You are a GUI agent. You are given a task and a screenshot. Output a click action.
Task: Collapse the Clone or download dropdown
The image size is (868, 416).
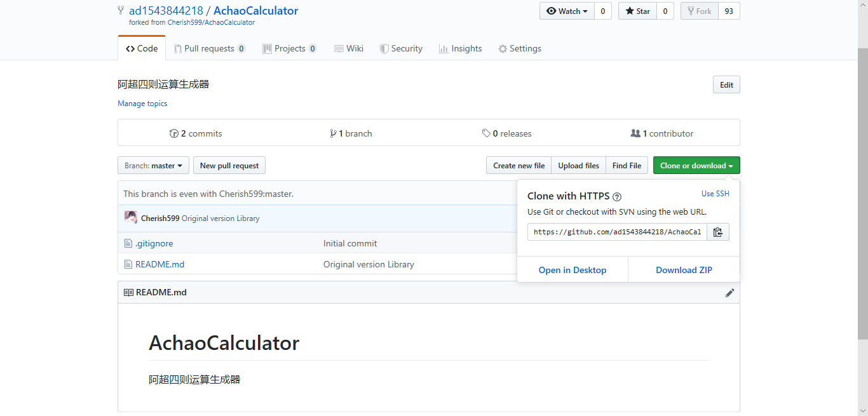pos(696,165)
